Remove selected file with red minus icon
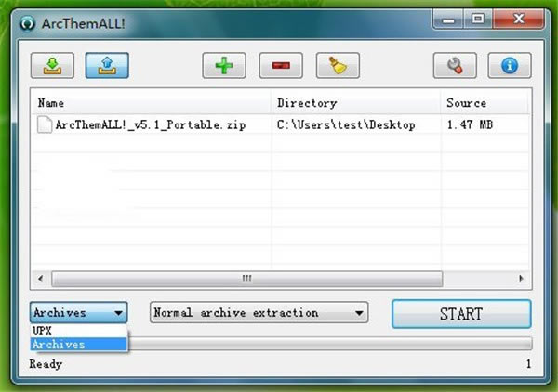The width and height of the screenshot is (558, 392). [x=281, y=66]
